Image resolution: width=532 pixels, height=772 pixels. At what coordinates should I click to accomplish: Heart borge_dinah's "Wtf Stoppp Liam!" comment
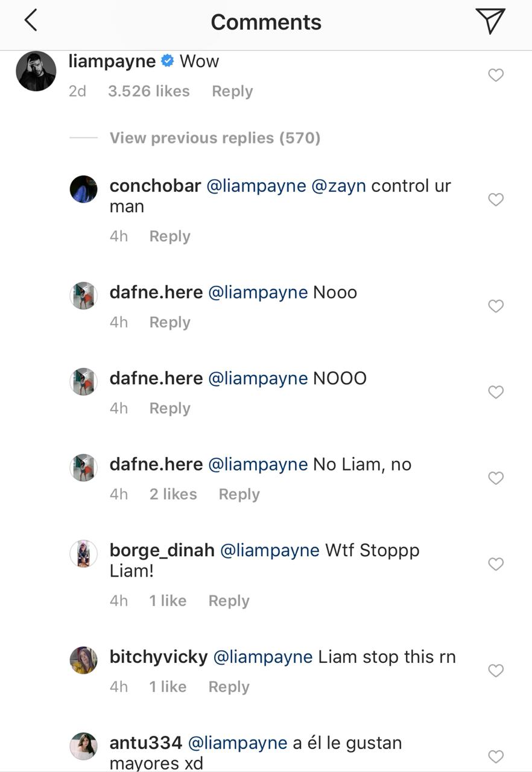click(495, 565)
